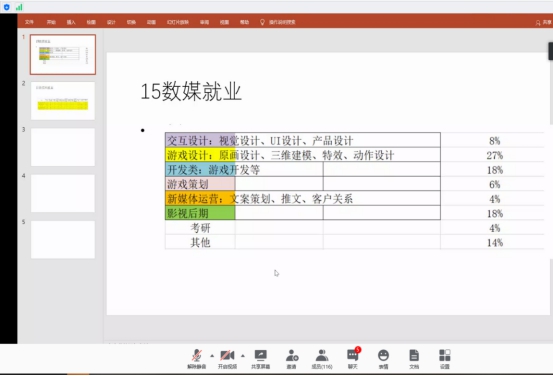Image resolution: width=553 pixels, height=376 pixels.
Task: Click the network signal strength icon
Action: click(19, 7)
